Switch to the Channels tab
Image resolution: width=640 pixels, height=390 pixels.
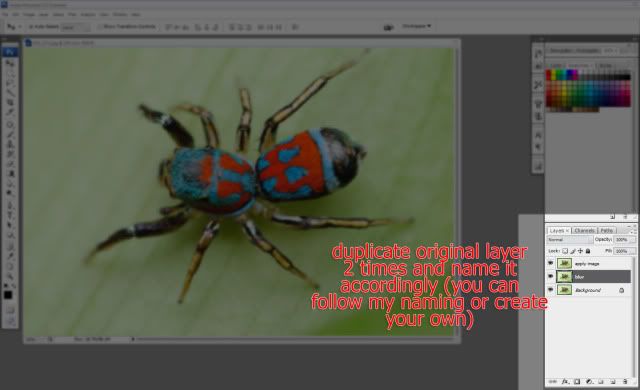point(584,230)
